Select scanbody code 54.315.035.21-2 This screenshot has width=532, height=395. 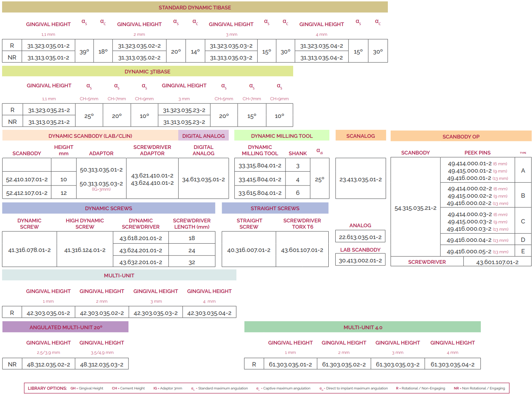(x=415, y=208)
